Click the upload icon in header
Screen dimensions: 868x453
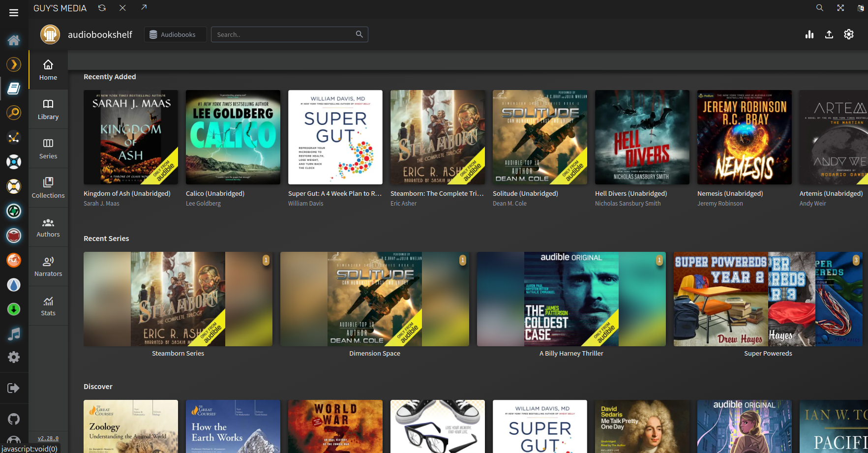pyautogui.click(x=829, y=34)
